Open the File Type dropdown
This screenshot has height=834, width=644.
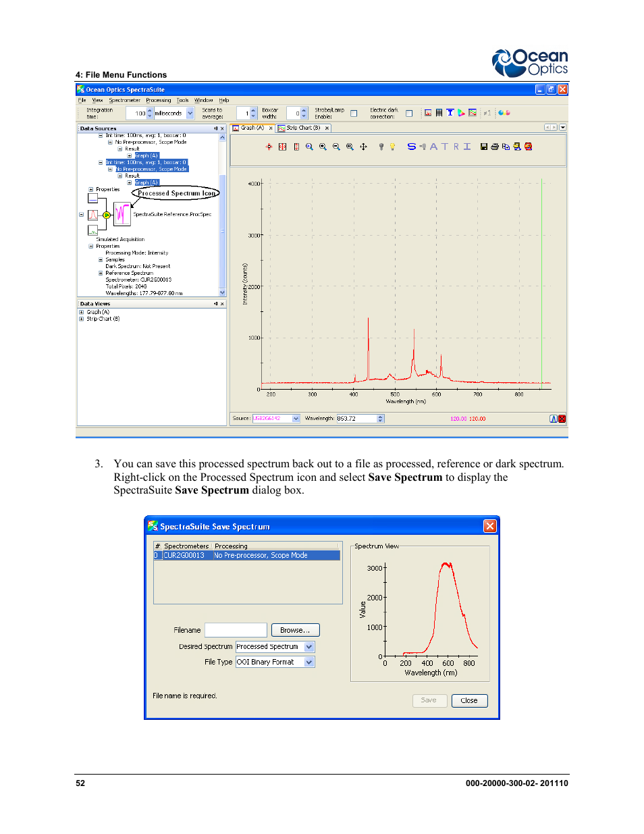click(x=309, y=662)
